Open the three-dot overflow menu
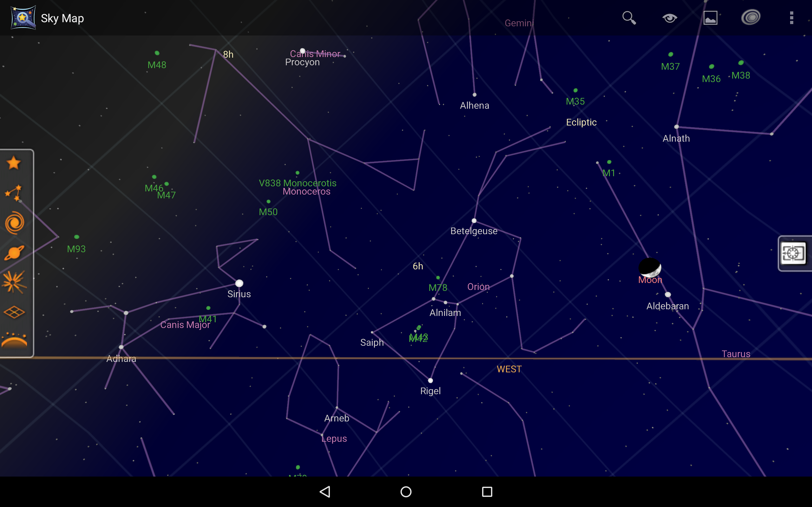Screen dimensions: 812x507 tap(791, 18)
